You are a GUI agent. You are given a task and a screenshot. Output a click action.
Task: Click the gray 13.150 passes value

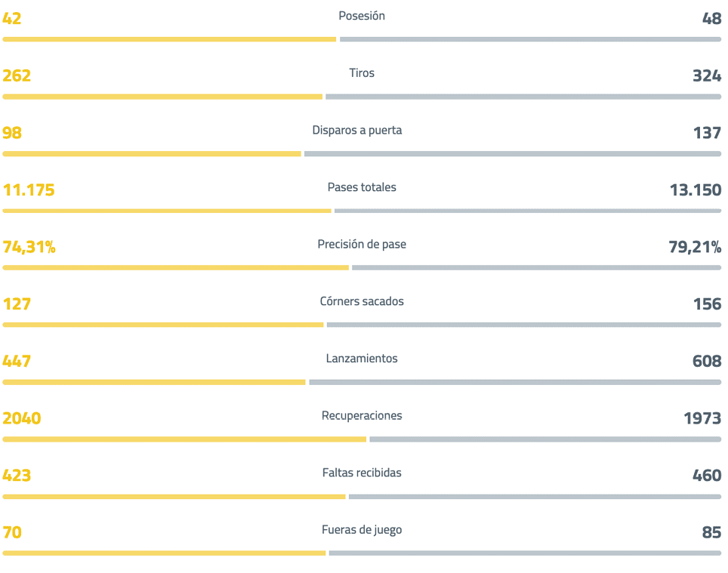(695, 190)
